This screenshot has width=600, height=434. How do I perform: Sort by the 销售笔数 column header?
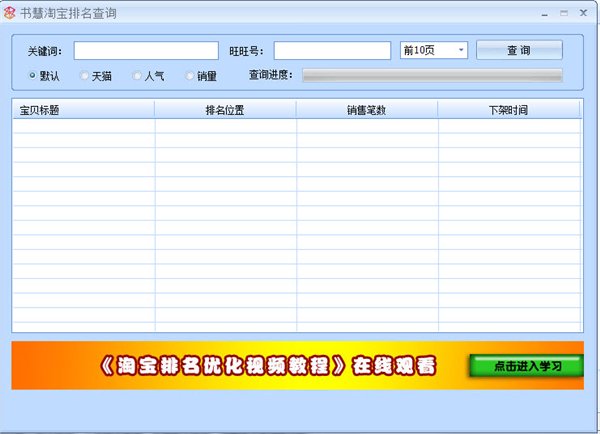click(367, 110)
